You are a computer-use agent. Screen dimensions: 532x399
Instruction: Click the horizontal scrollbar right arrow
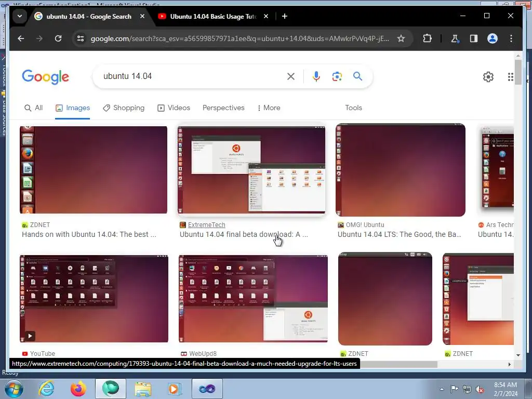pos(509,364)
